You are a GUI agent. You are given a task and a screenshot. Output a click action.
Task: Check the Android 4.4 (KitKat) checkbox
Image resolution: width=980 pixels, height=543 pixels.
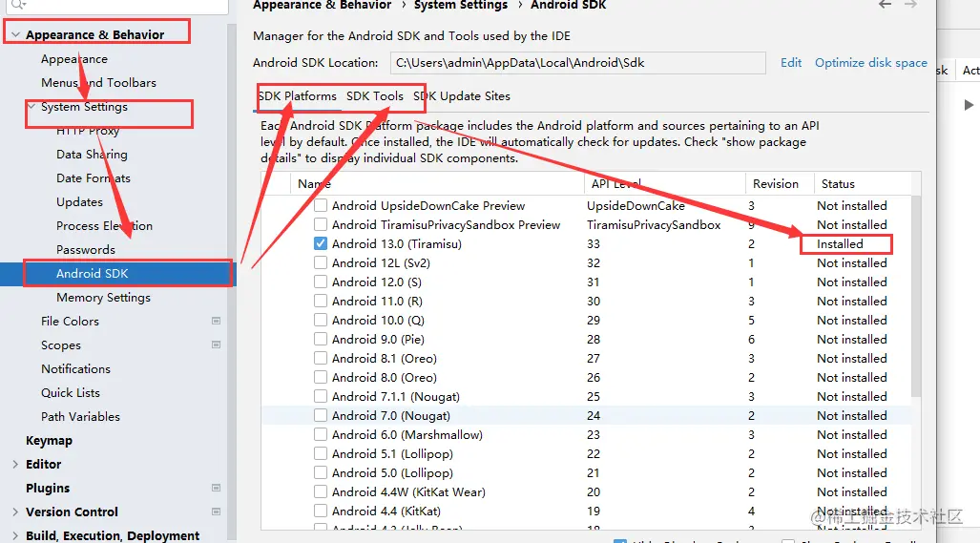point(321,512)
